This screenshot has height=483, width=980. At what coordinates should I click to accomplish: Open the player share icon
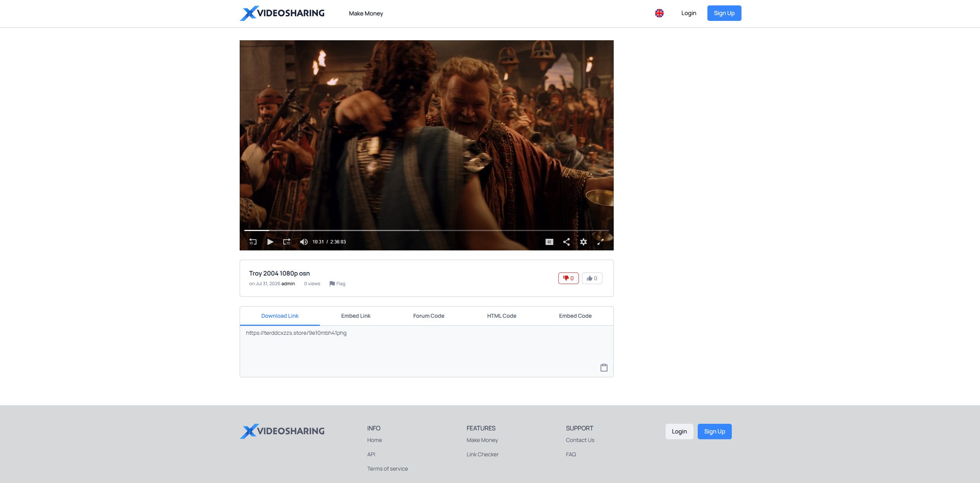pyautogui.click(x=566, y=242)
